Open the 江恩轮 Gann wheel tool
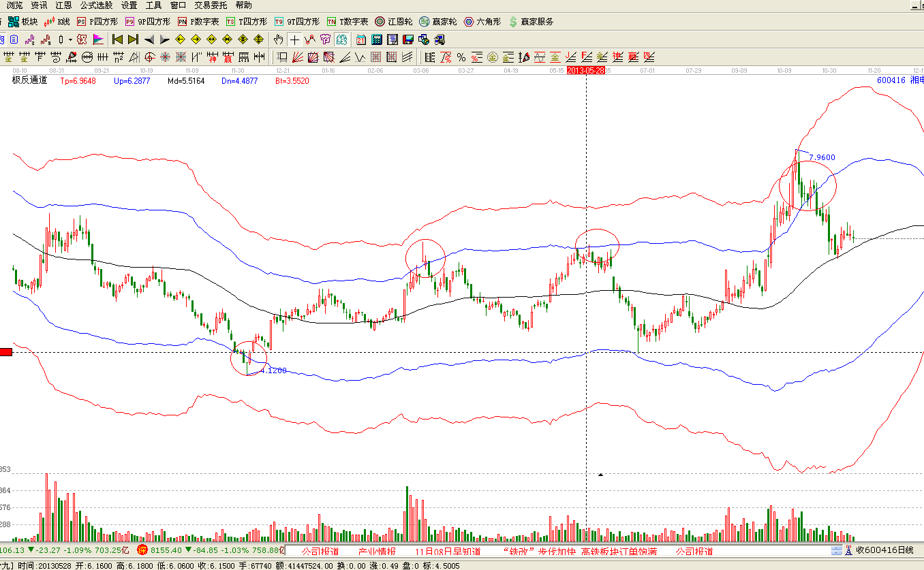Screen dimensions: 924x570 [394, 22]
